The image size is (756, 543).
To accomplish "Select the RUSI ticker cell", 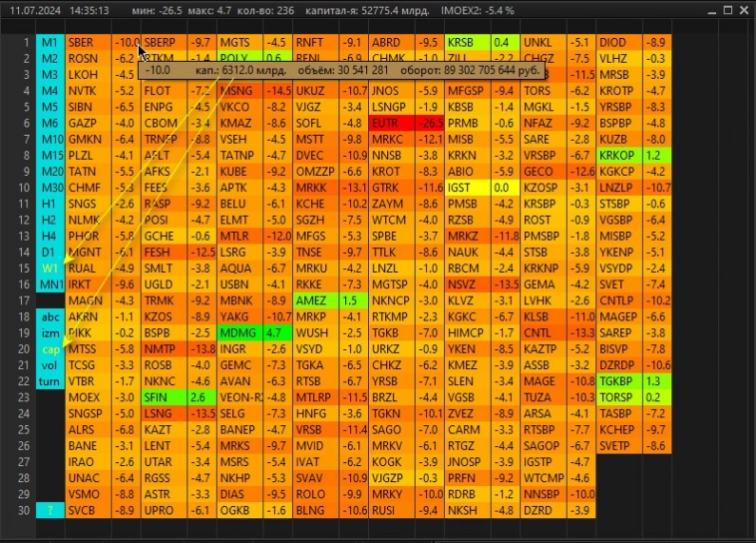I will [392, 510].
